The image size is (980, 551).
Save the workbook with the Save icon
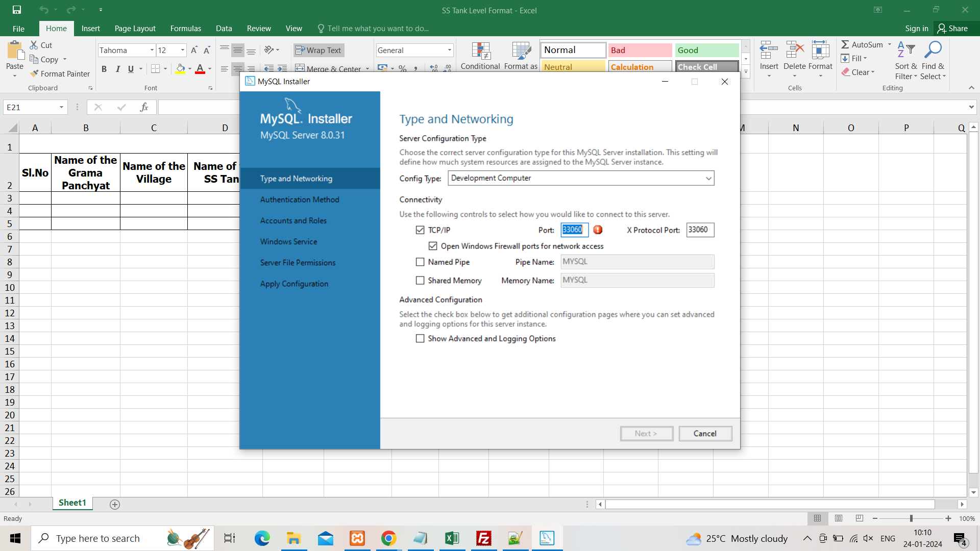(x=17, y=10)
